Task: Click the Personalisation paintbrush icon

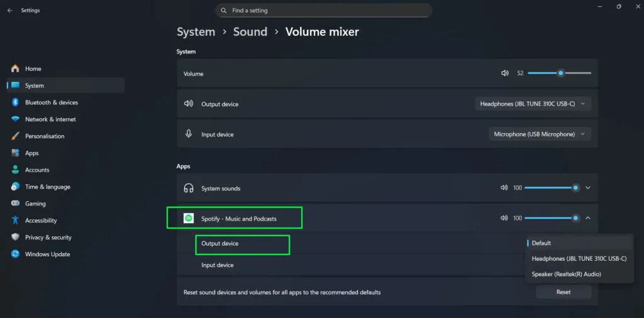Action: tap(15, 136)
